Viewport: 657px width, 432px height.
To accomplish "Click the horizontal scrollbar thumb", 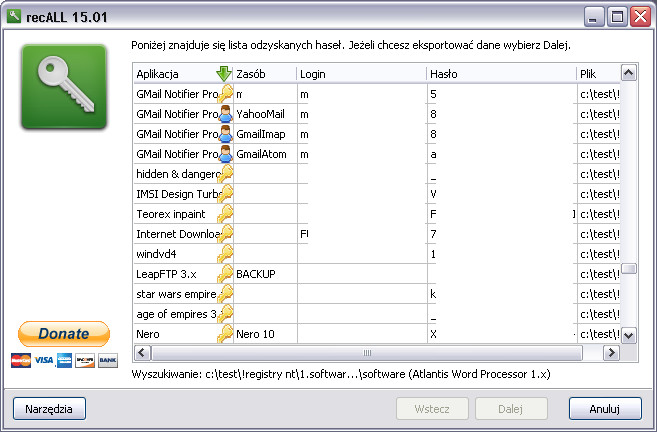I will pyautogui.click(x=367, y=353).
